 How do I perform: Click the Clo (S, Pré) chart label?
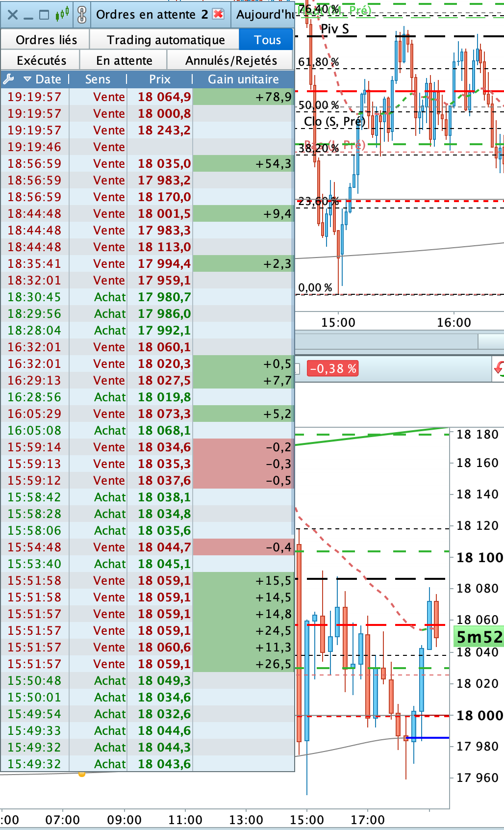pos(334,121)
